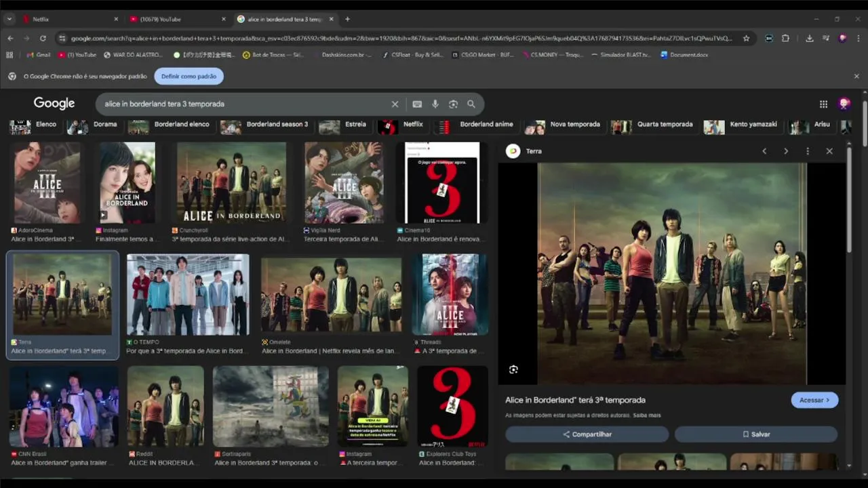This screenshot has width=868, height=488.
Task: Close the image preview panel
Action: pyautogui.click(x=829, y=151)
